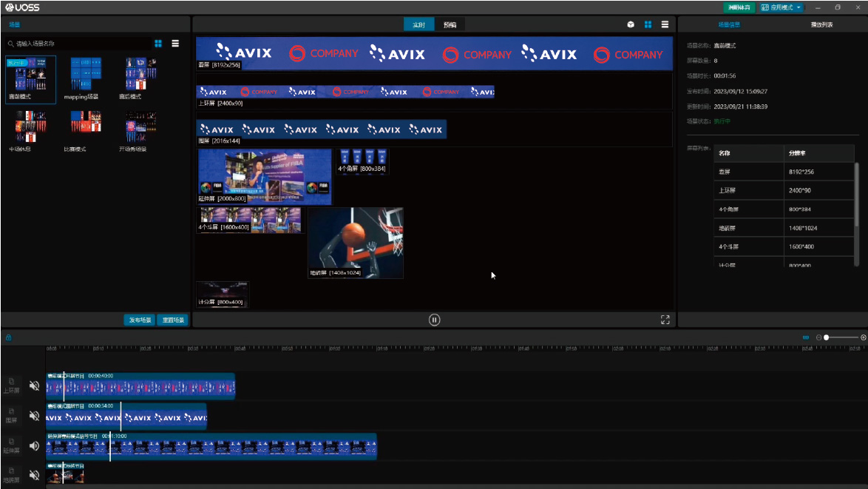The height and width of the screenshot is (489, 868).
Task: Switch scene panel to grid view
Action: tap(158, 44)
